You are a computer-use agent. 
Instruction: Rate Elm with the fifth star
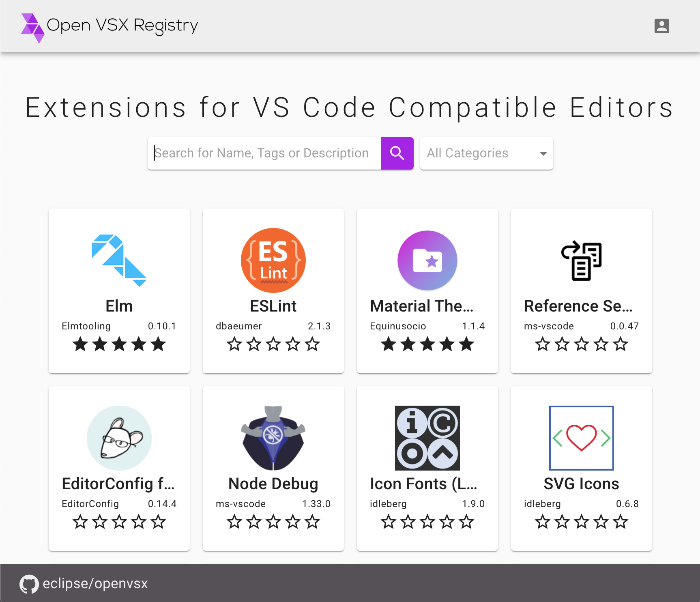[158, 344]
